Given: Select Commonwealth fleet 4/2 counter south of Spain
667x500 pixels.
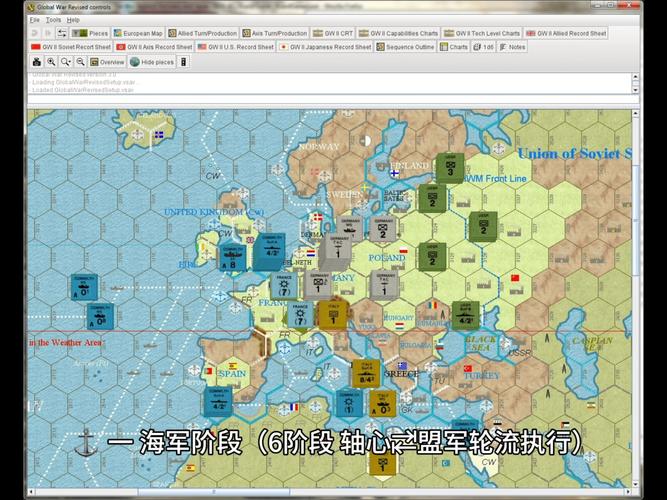Looking at the screenshot, I should pyautogui.click(x=218, y=401).
